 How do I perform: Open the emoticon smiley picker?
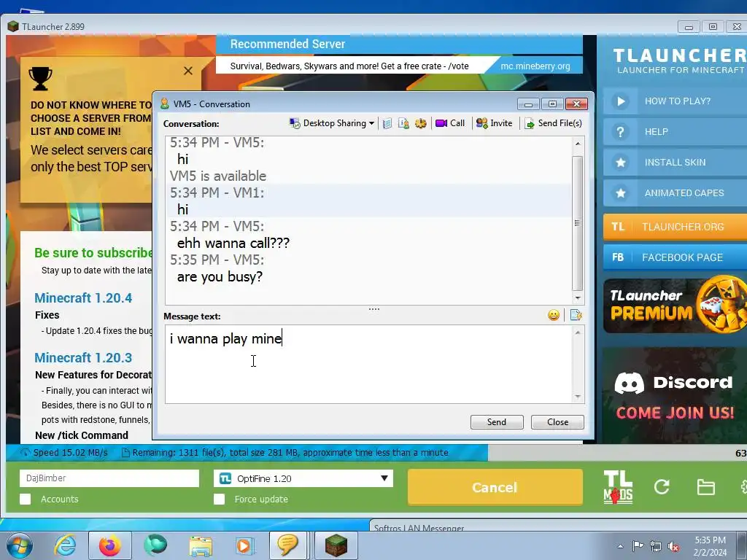[x=554, y=315]
